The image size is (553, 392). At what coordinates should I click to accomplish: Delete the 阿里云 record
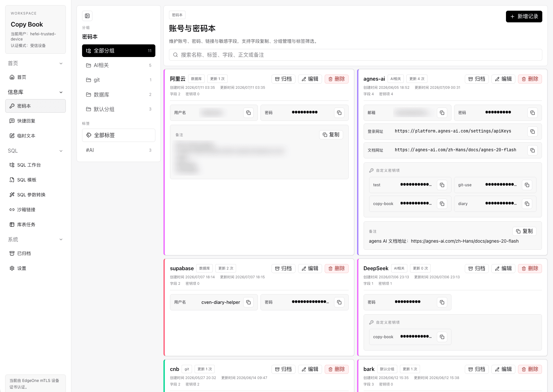pos(337,79)
